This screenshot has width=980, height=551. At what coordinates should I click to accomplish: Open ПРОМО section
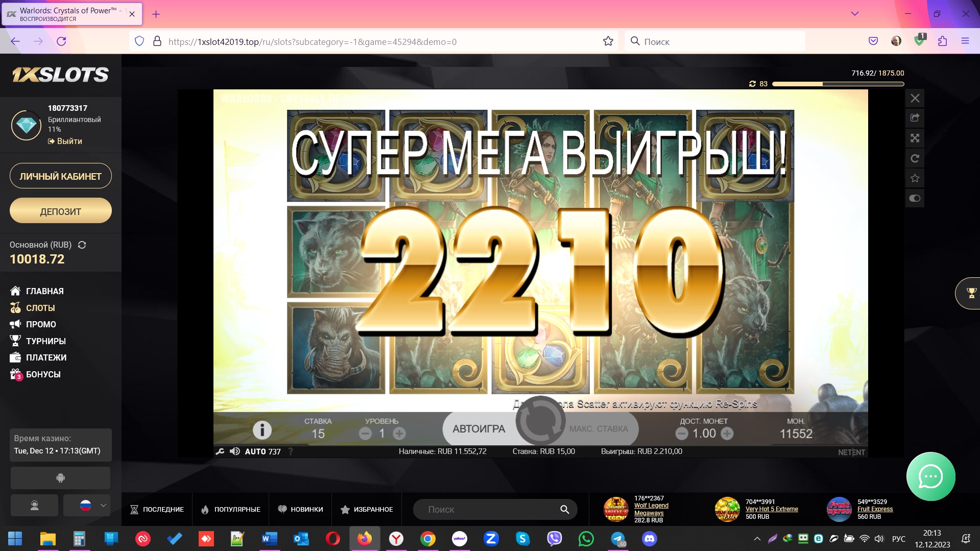tap(33, 324)
